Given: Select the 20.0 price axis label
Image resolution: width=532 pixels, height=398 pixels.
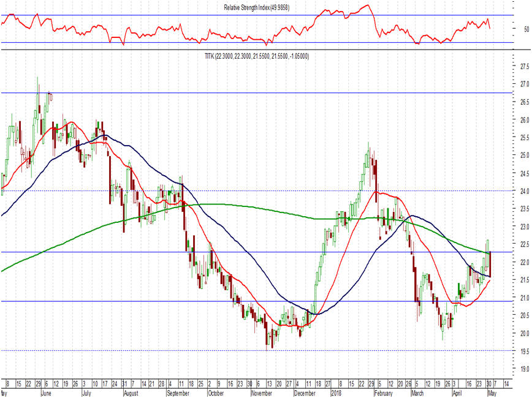Looking at the screenshot, I should coord(525,333).
